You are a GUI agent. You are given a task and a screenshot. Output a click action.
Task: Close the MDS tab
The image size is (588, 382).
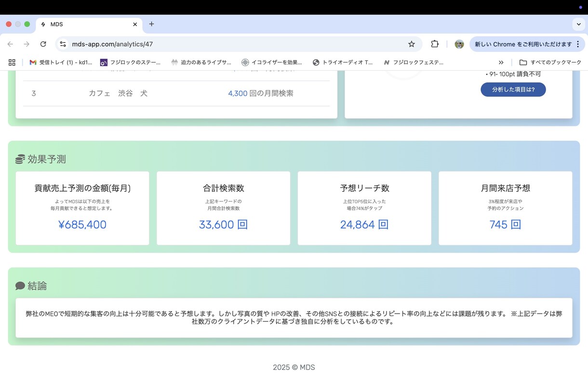(x=135, y=24)
